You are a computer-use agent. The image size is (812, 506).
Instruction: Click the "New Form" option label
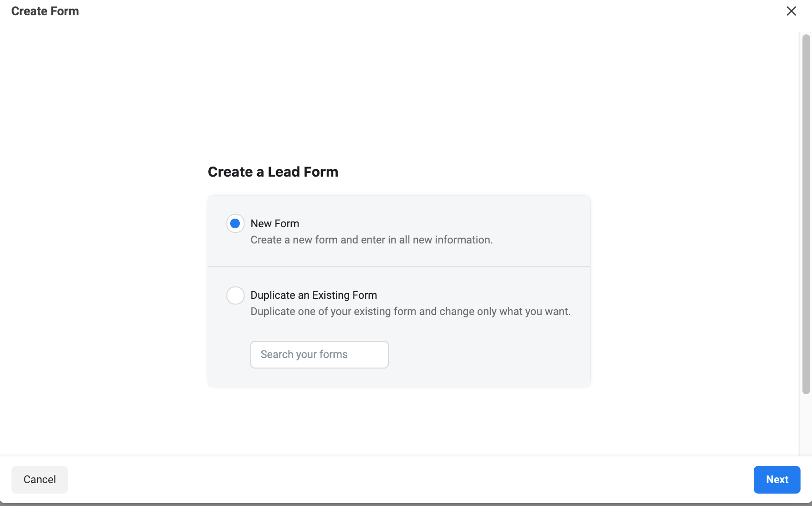point(275,223)
